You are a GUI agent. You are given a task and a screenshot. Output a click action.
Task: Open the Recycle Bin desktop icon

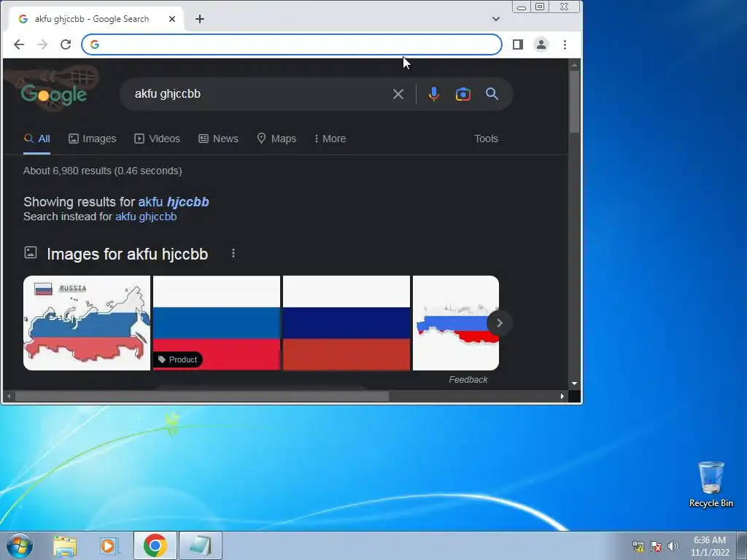711,484
